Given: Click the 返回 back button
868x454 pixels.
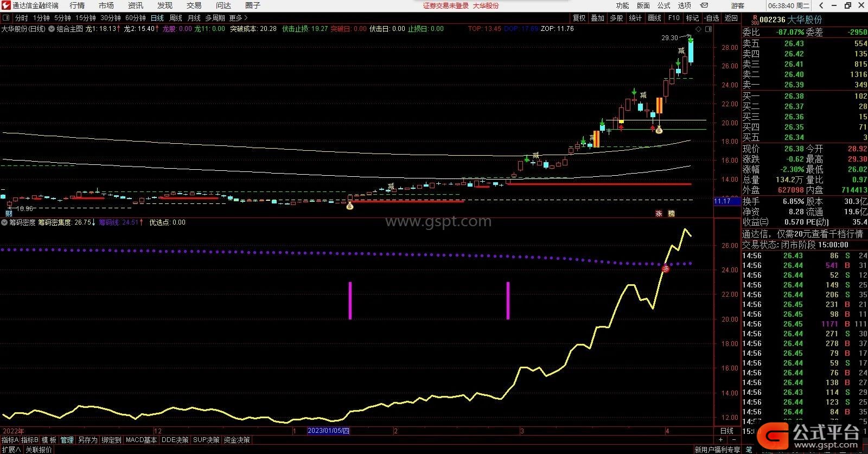Looking at the screenshot, I should pos(731,18).
